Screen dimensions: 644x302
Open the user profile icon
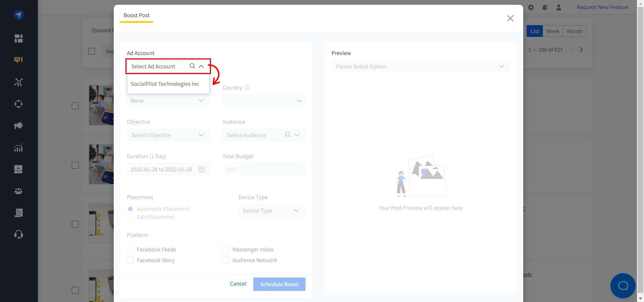(559, 7)
